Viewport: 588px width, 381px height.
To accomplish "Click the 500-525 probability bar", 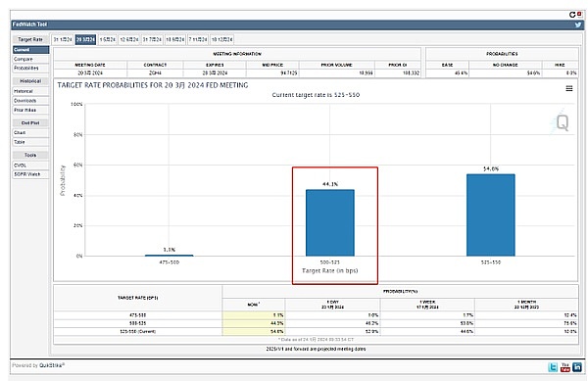I will pyautogui.click(x=330, y=223).
